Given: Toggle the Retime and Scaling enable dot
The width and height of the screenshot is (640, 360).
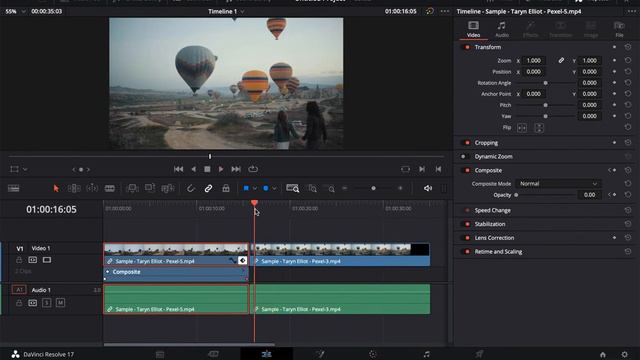Looking at the screenshot, I should click(467, 252).
